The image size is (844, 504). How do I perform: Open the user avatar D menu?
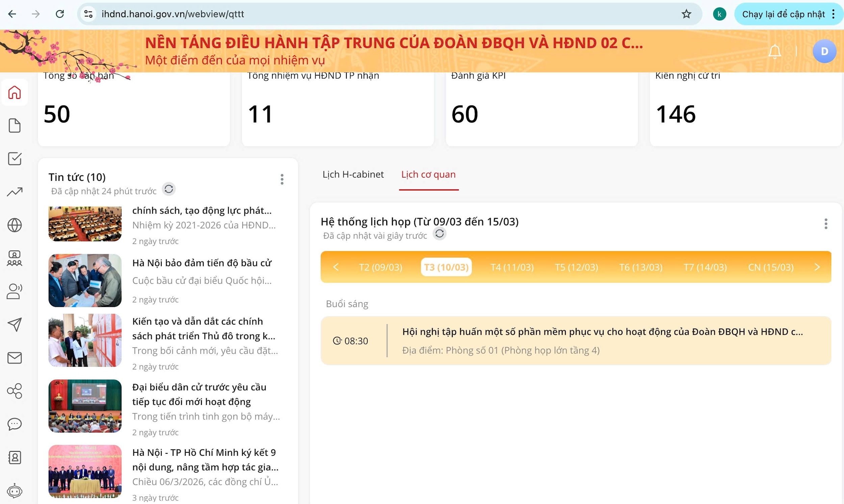point(824,51)
